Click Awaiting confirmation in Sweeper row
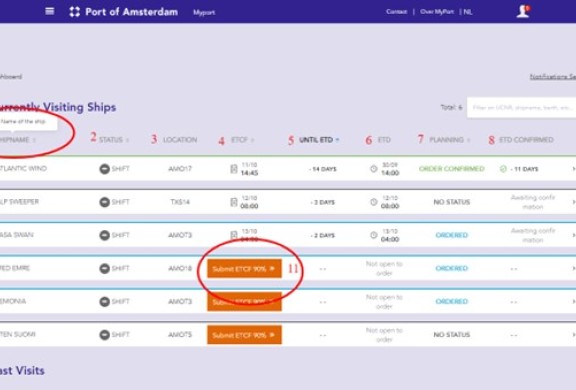576x390 pixels. (533, 202)
